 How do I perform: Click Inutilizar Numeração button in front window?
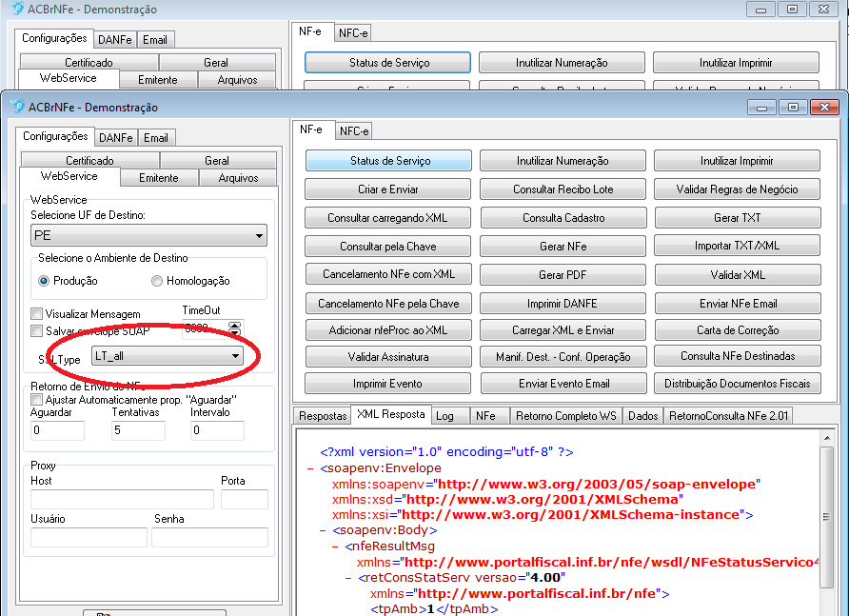pyautogui.click(x=563, y=160)
